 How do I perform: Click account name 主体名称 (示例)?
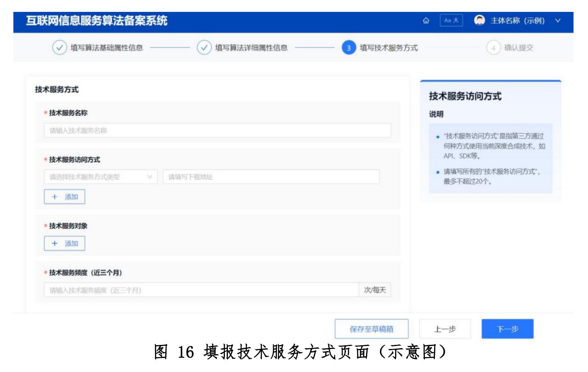click(517, 20)
